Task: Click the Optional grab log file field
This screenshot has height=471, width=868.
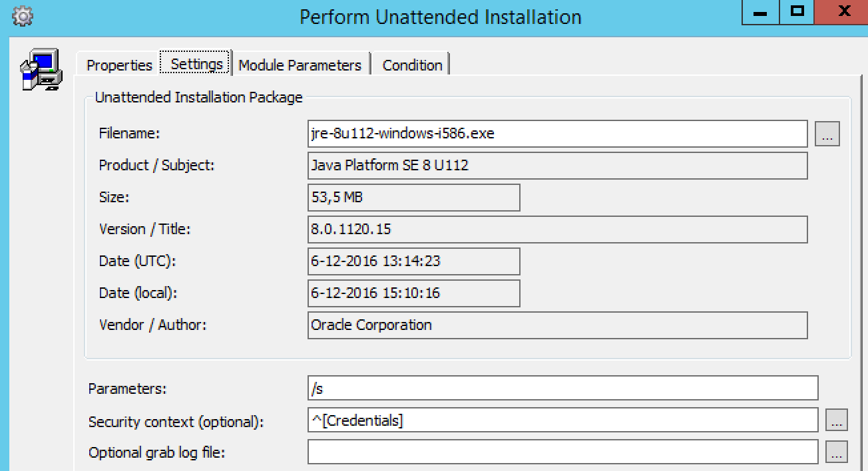Action: click(562, 452)
